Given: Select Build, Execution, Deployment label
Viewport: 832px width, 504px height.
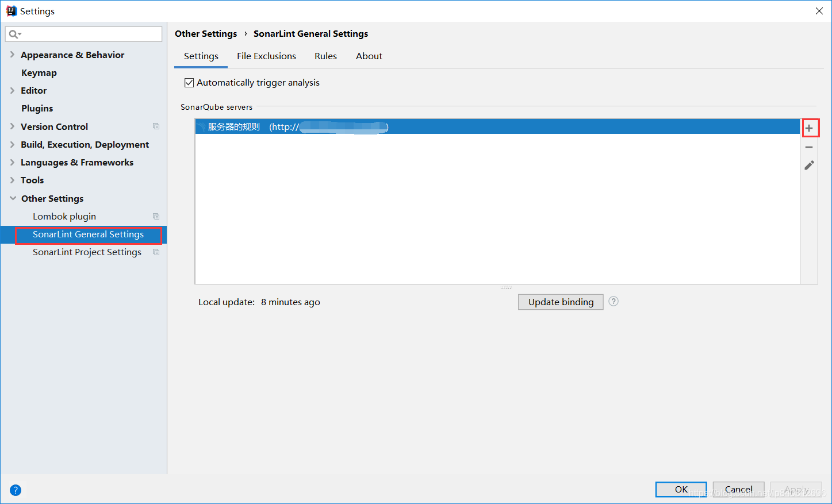Looking at the screenshot, I should (85, 144).
